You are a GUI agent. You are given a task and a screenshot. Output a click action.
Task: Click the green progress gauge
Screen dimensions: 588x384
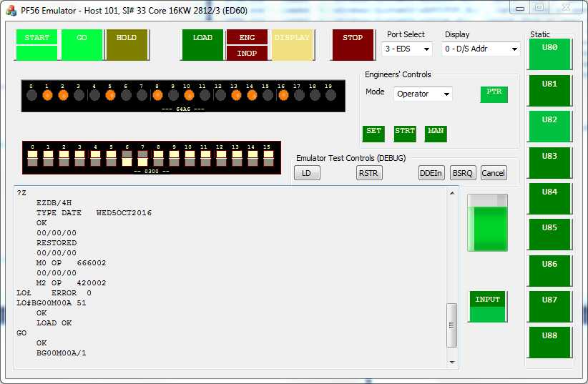[x=488, y=223]
